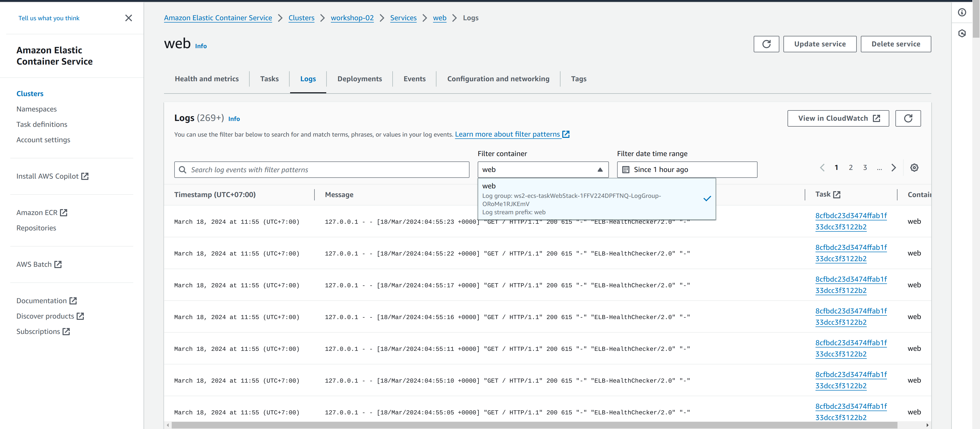Viewport: 980px width, 429px height.
Task: Go to next page of logs
Action: coord(893,168)
